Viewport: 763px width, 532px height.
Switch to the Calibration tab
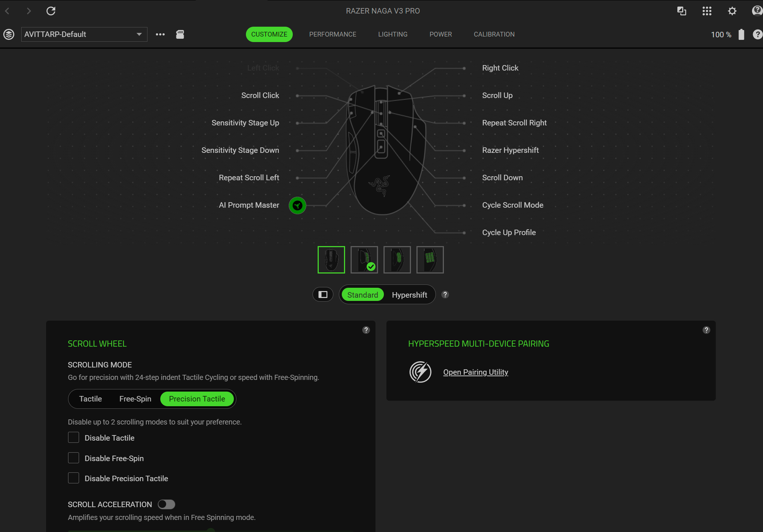(494, 34)
